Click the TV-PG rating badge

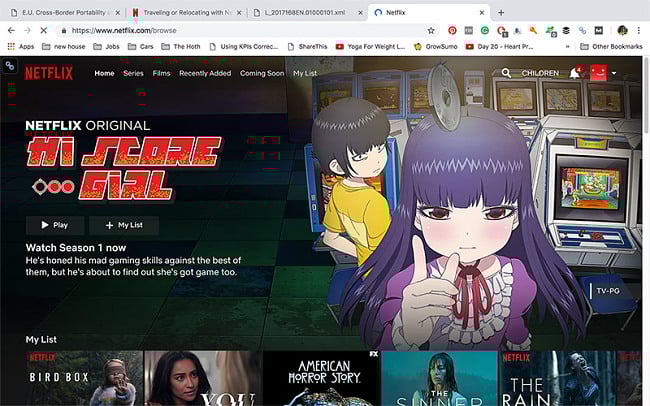coord(608,291)
